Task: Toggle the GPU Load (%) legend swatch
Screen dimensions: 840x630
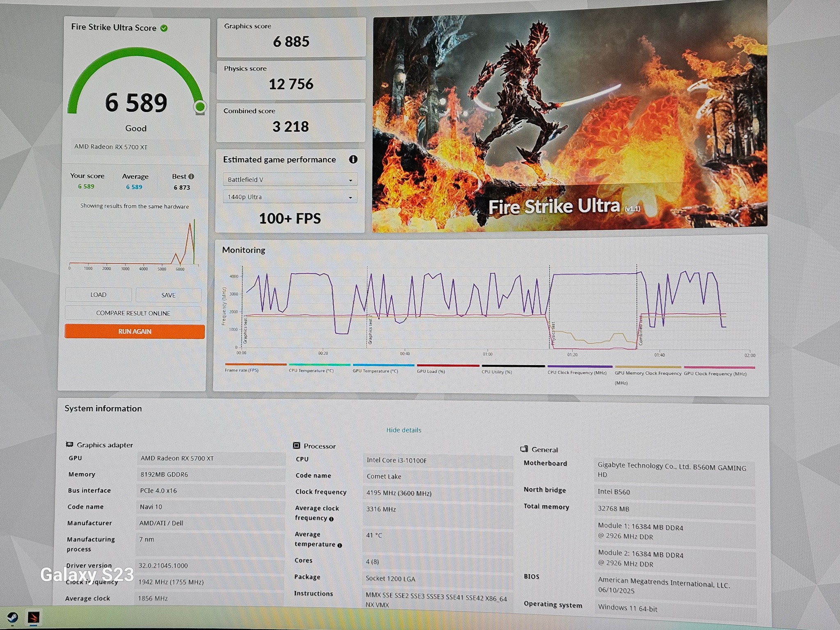Action: coord(448,365)
